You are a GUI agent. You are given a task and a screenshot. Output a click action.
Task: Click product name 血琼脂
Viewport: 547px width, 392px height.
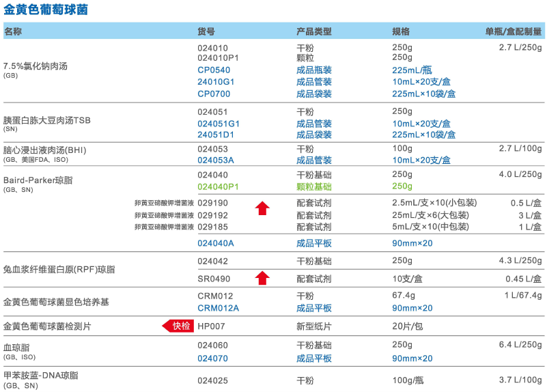tap(16, 348)
